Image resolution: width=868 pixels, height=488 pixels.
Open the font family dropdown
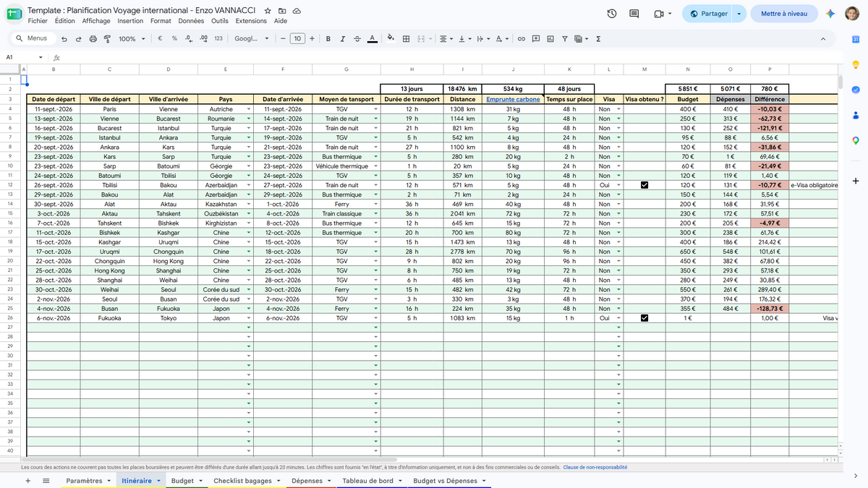[x=252, y=39]
